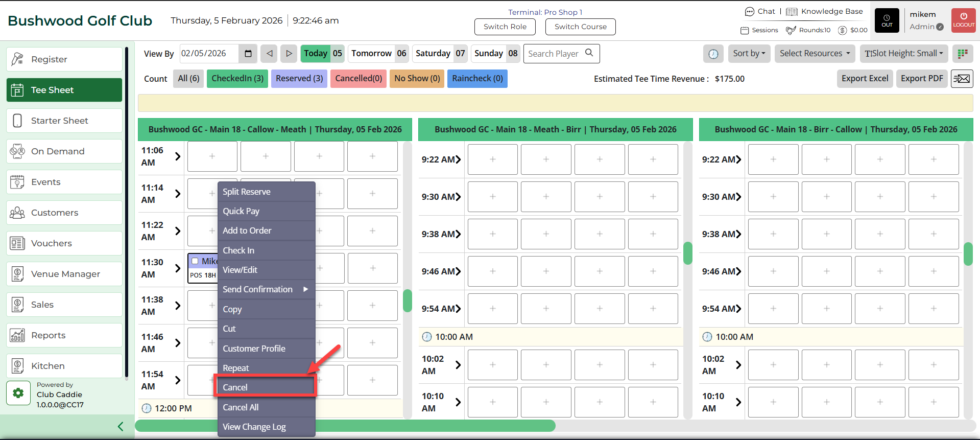Click the green settings gear icon
Screen dimensions: 980x440
[x=18, y=393]
